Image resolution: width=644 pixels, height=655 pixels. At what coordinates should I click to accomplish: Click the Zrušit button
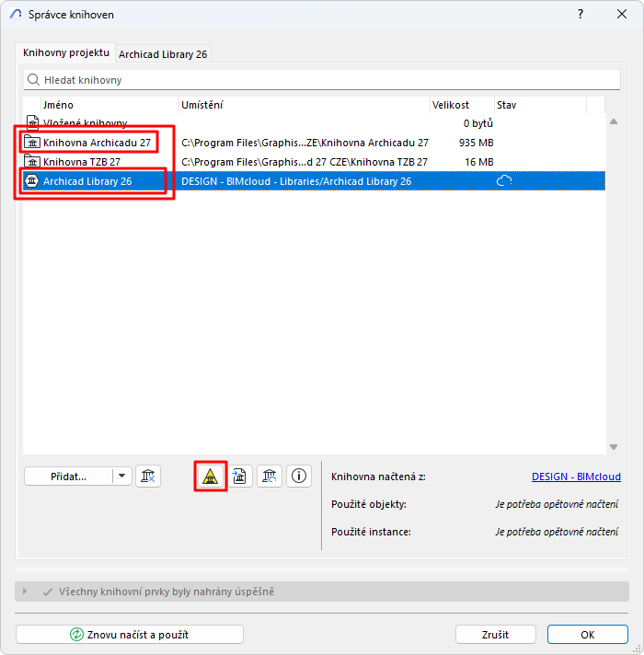coord(495,635)
